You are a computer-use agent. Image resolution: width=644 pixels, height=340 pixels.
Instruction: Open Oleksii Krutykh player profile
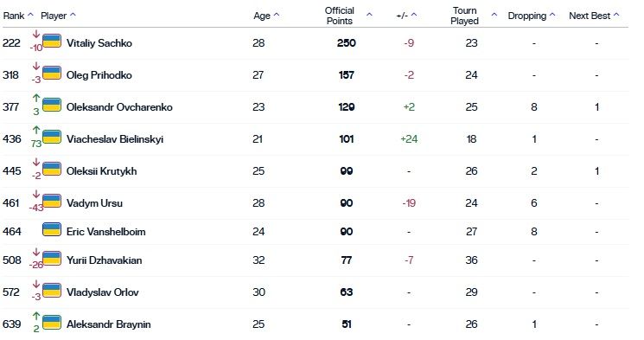click(x=101, y=171)
